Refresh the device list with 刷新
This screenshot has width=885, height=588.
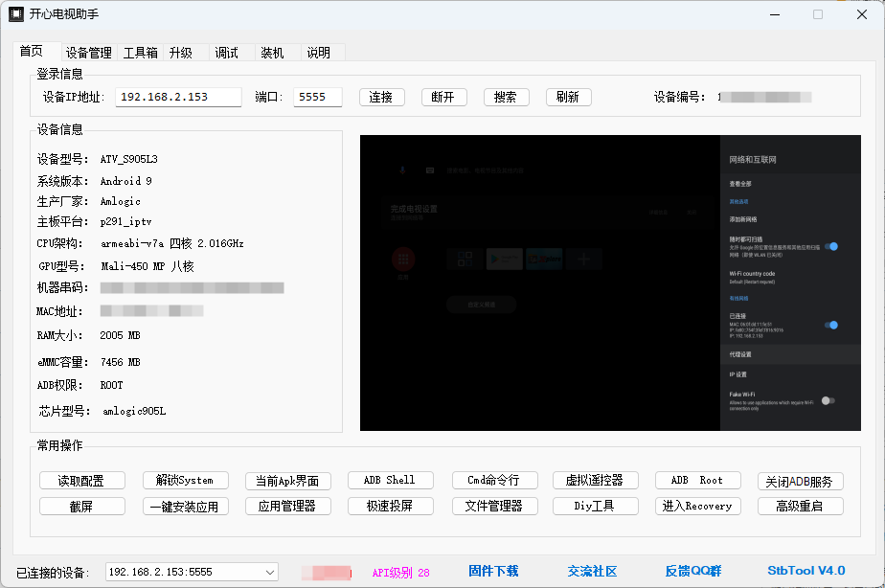tap(568, 97)
